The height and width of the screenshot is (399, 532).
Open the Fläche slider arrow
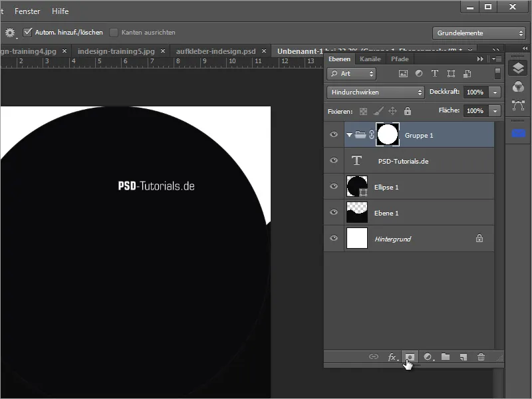click(495, 111)
